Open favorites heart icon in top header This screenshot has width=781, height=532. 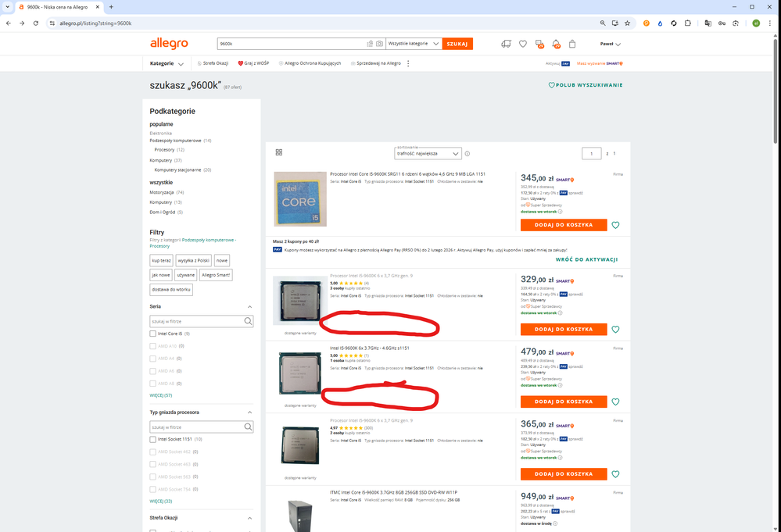[x=523, y=45]
